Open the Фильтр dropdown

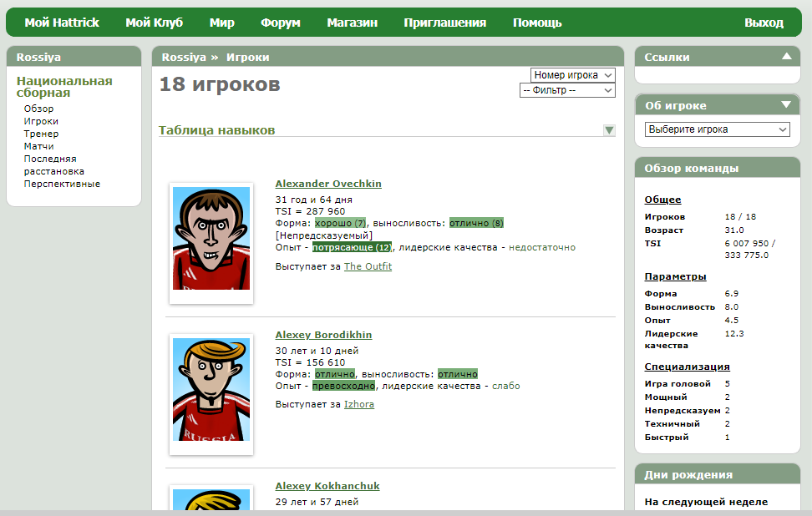click(567, 90)
